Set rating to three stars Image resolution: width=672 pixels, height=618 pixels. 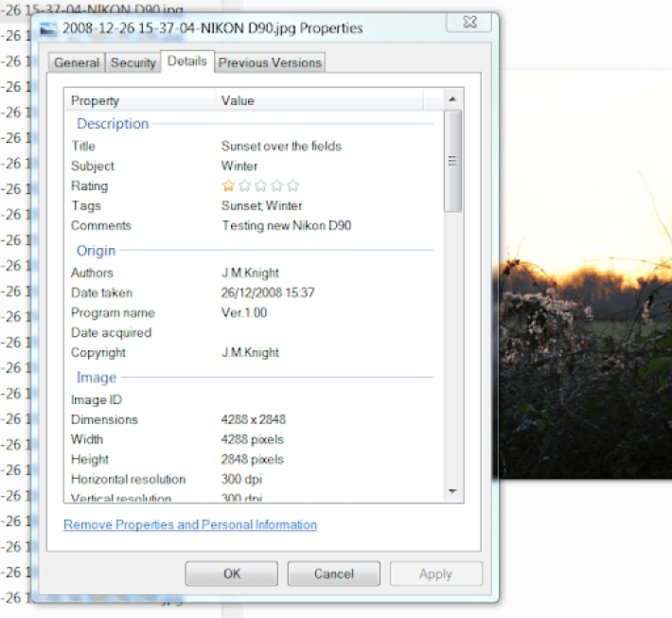pyautogui.click(x=261, y=185)
